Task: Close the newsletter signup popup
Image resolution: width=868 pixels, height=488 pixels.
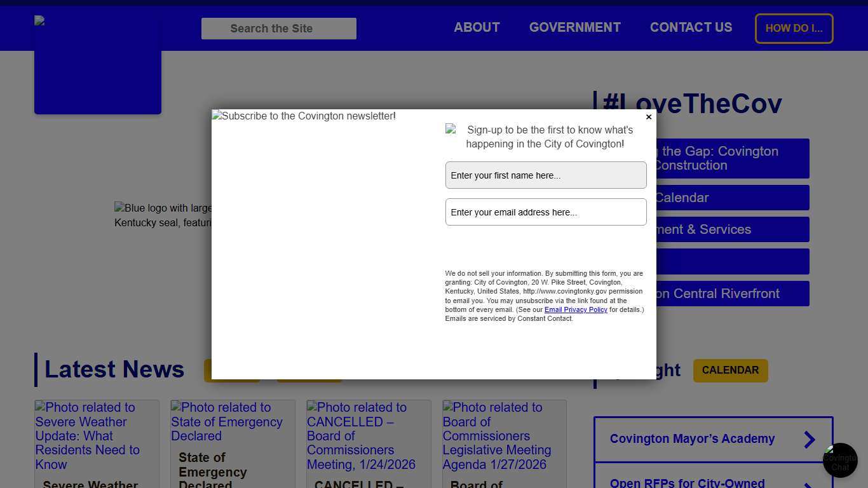Action: pyautogui.click(x=649, y=117)
